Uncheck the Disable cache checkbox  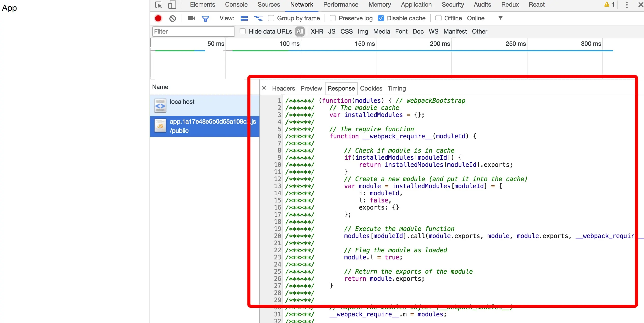pos(381,18)
